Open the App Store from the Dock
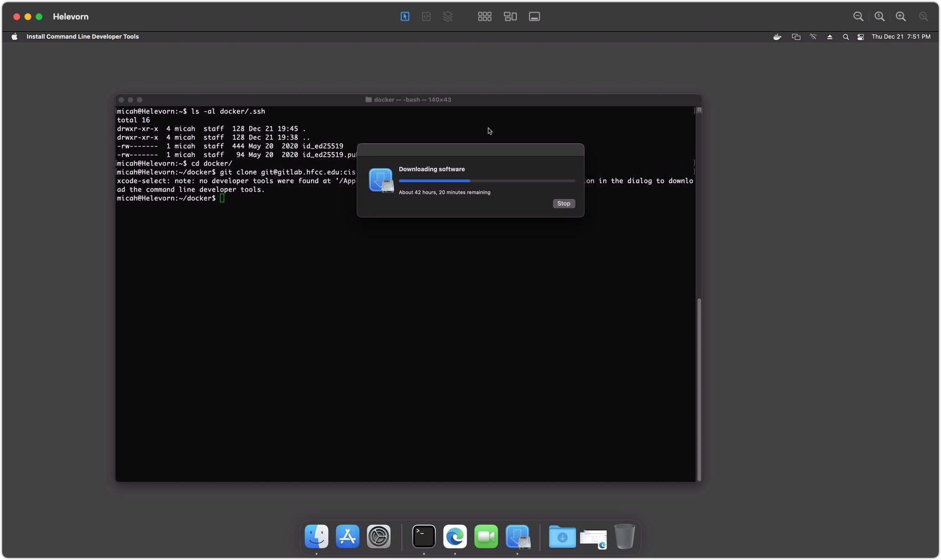The width and height of the screenshot is (941, 560). 347,537
